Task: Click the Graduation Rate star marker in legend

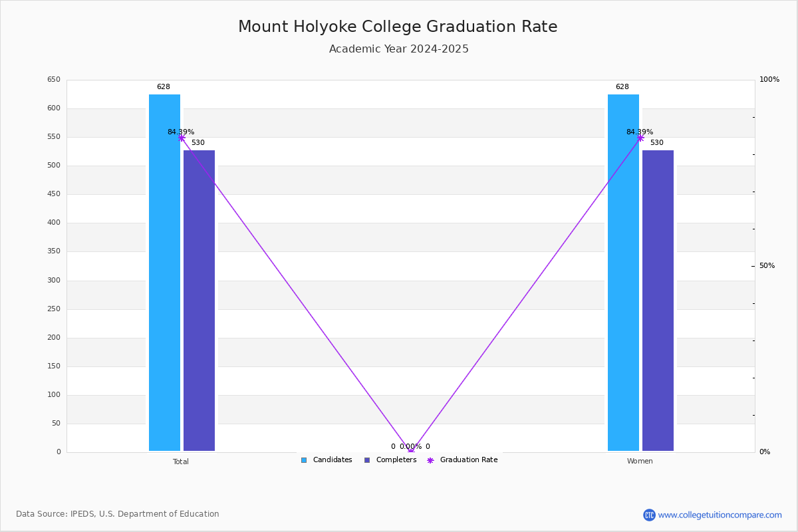Action: (x=430, y=460)
